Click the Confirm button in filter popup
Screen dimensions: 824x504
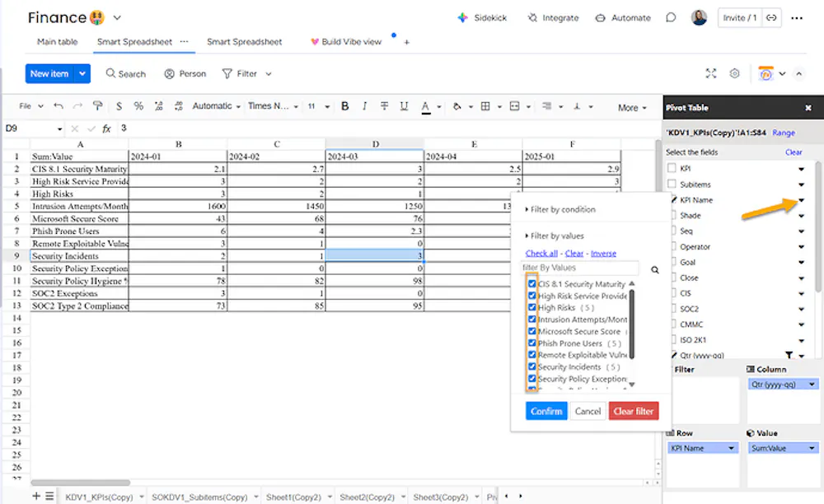coord(546,411)
